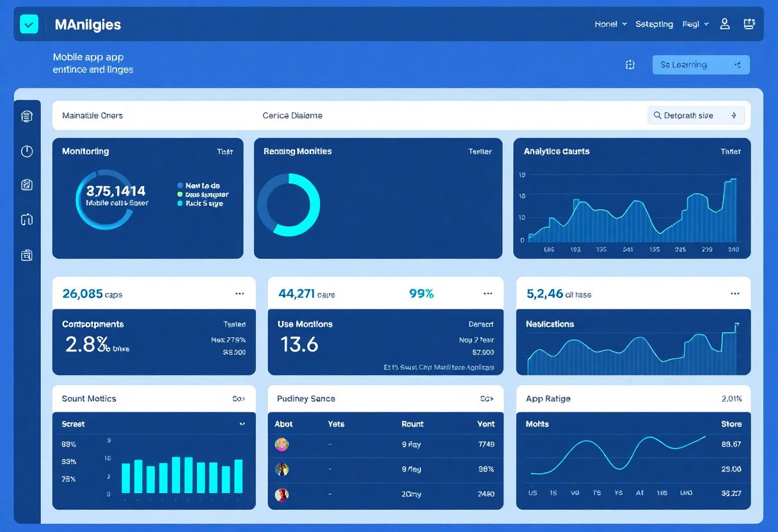Click the Setepting link in header
Viewport: 778px width, 532px height.
pyautogui.click(x=654, y=24)
